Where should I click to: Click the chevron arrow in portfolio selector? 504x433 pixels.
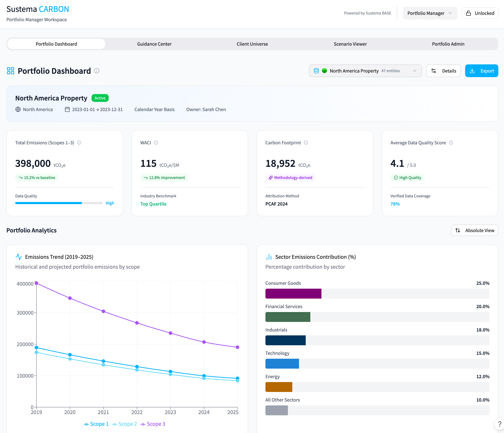coord(415,71)
